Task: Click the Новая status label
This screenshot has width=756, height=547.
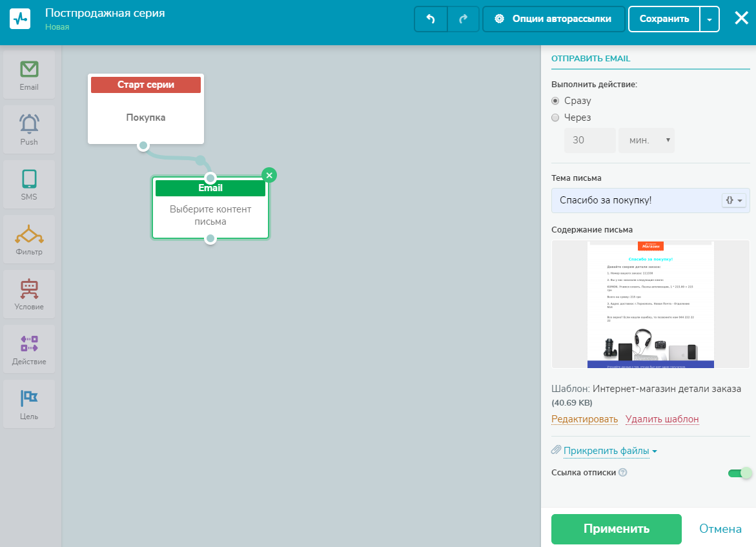Action: (x=57, y=27)
